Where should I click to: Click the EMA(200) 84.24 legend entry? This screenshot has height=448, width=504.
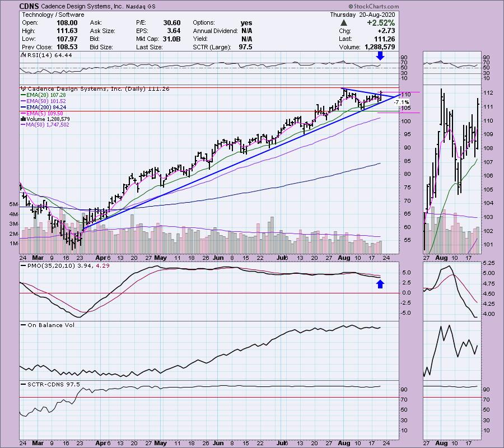pyautogui.click(x=46, y=108)
